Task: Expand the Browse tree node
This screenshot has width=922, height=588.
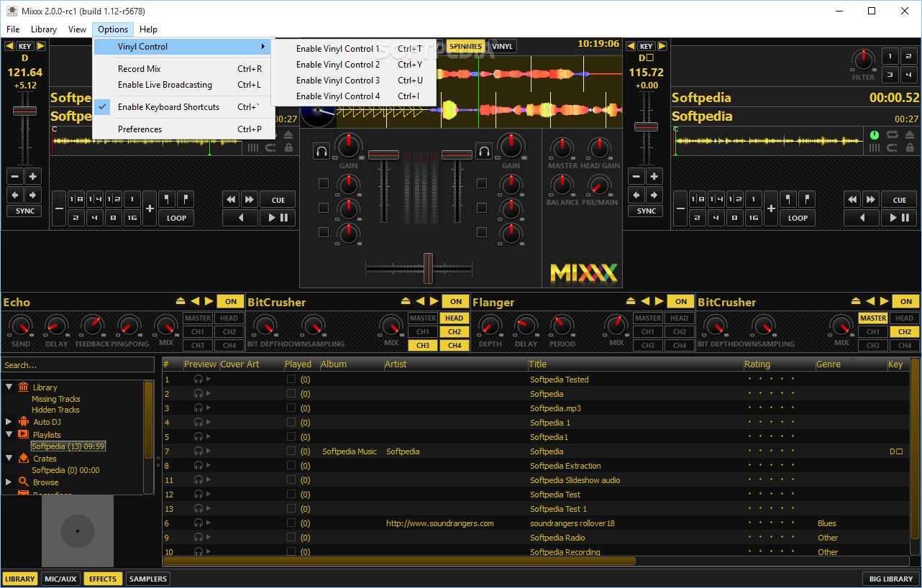Action: coord(9,482)
